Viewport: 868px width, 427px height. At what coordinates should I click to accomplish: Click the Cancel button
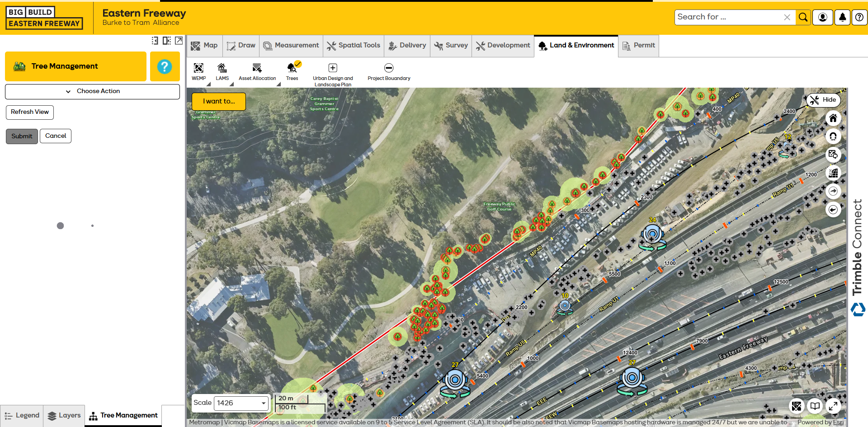pyautogui.click(x=56, y=136)
